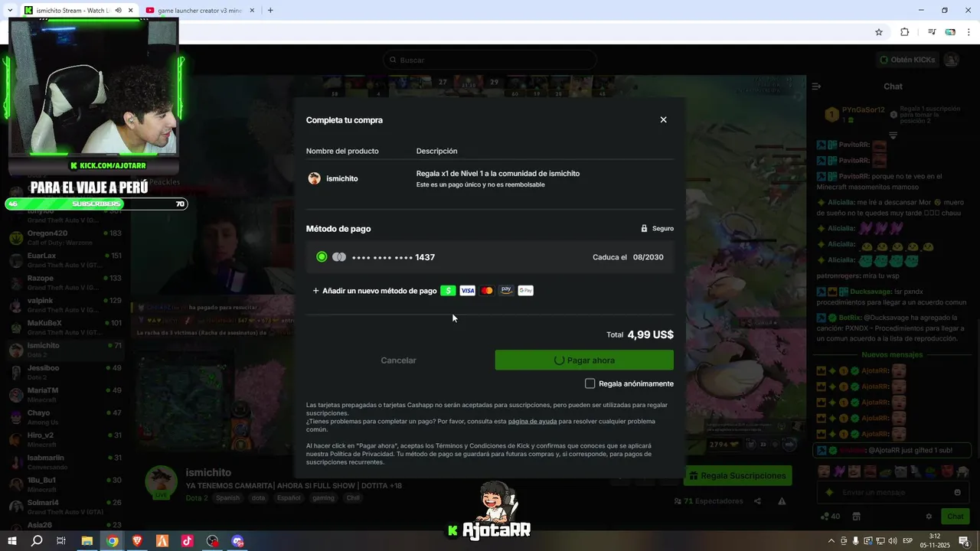
Task: Open the página de ayuda link
Action: pyautogui.click(x=532, y=421)
